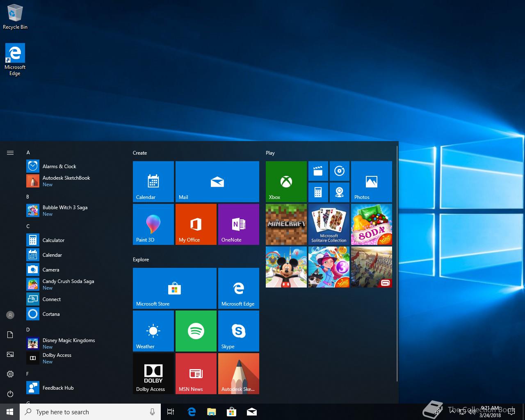
Task: Open the MSN News tile
Action: point(196,374)
